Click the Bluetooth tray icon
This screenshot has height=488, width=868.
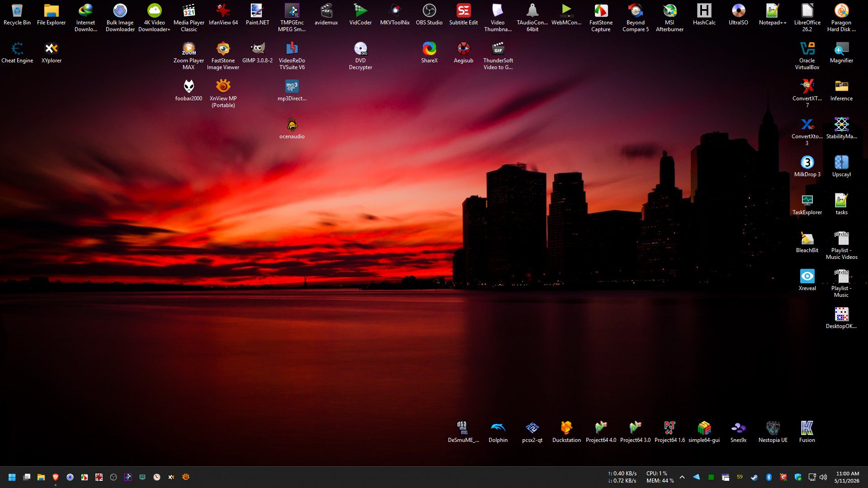[x=769, y=477]
